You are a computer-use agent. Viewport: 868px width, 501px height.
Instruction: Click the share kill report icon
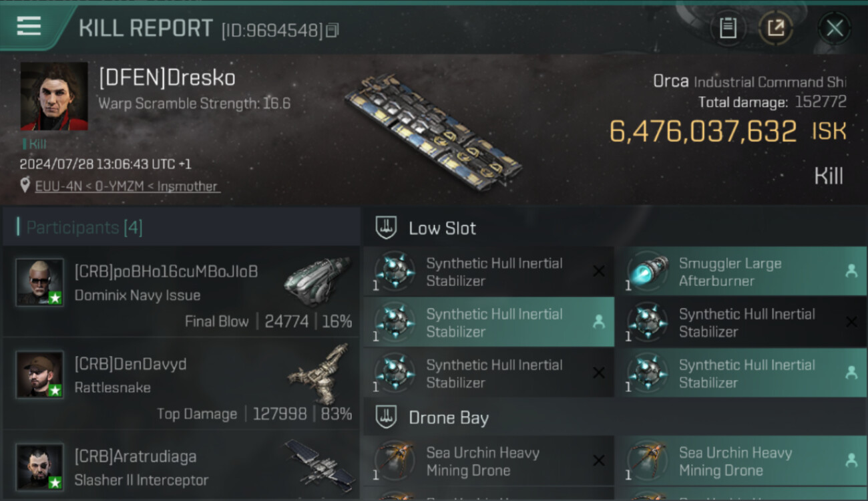(775, 28)
